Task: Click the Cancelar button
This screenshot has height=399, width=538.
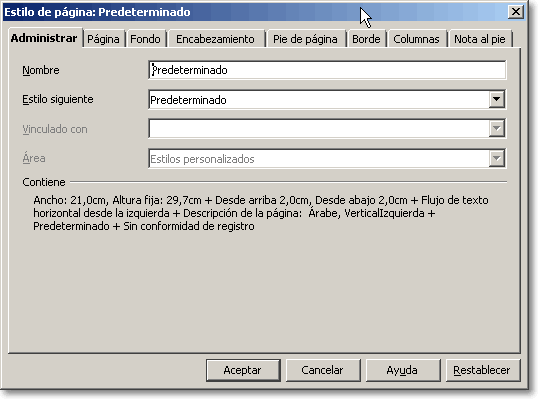Action: [323, 370]
